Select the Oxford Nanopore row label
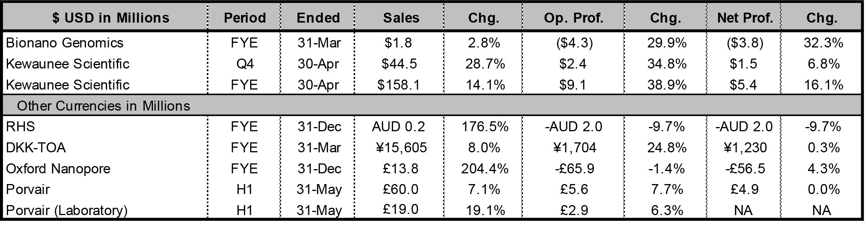 (x=58, y=168)
